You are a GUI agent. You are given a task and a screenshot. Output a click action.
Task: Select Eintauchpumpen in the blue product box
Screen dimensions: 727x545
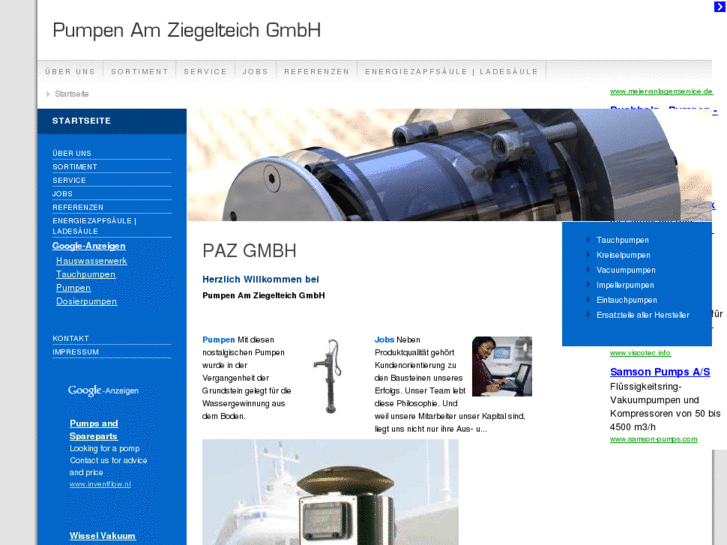627,300
